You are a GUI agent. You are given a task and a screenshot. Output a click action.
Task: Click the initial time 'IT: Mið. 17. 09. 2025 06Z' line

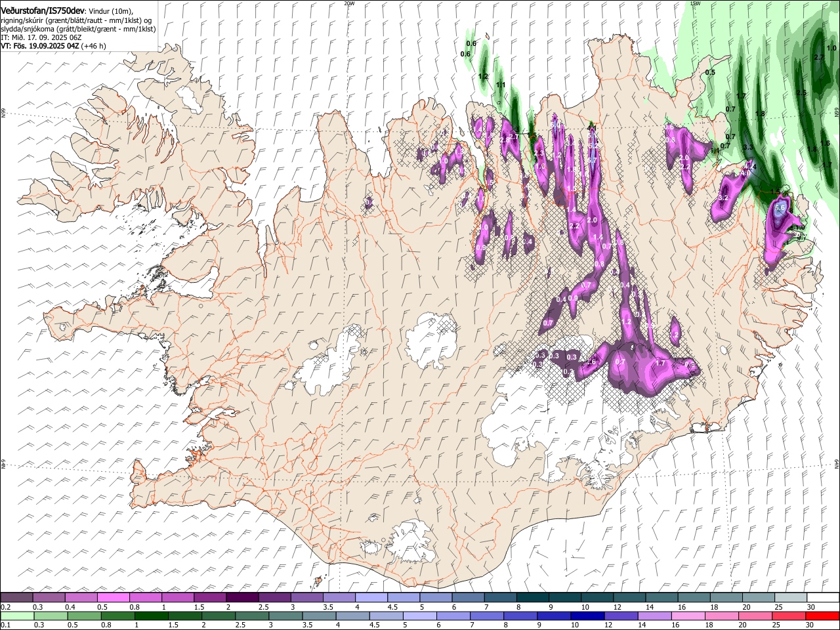point(41,37)
